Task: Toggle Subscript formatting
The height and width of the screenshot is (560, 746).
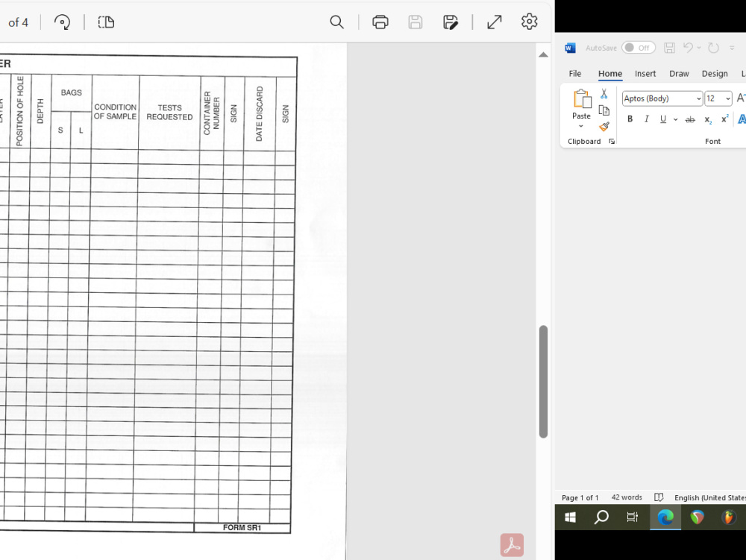Action: tap(708, 120)
